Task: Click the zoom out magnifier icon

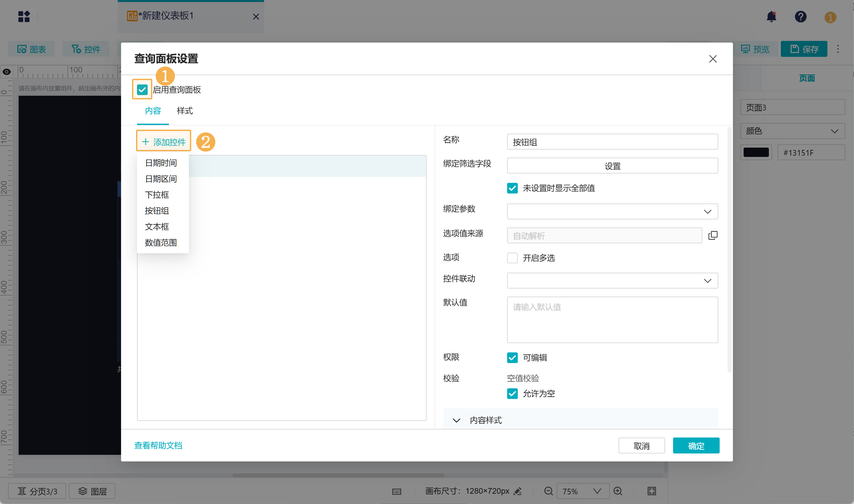Action: (x=548, y=491)
